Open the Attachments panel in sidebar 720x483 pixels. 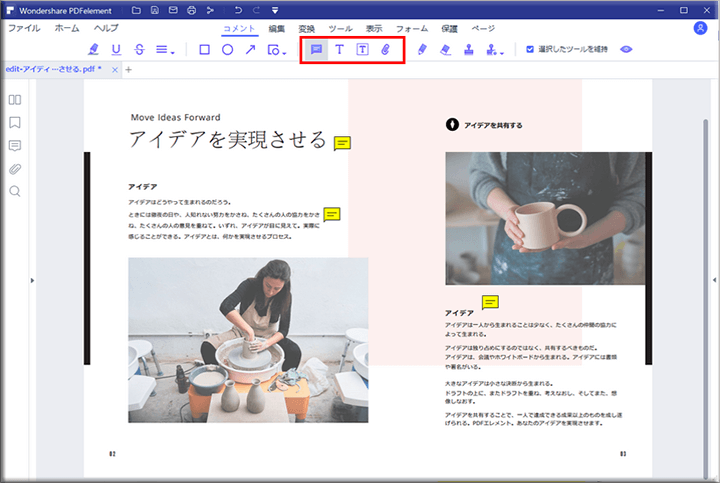tap(15, 169)
